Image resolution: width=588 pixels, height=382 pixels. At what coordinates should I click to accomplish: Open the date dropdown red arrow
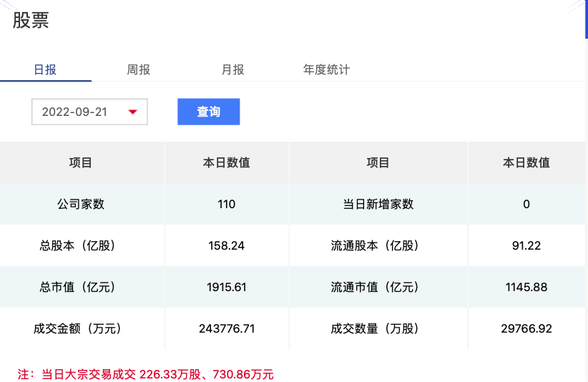pyautogui.click(x=133, y=112)
